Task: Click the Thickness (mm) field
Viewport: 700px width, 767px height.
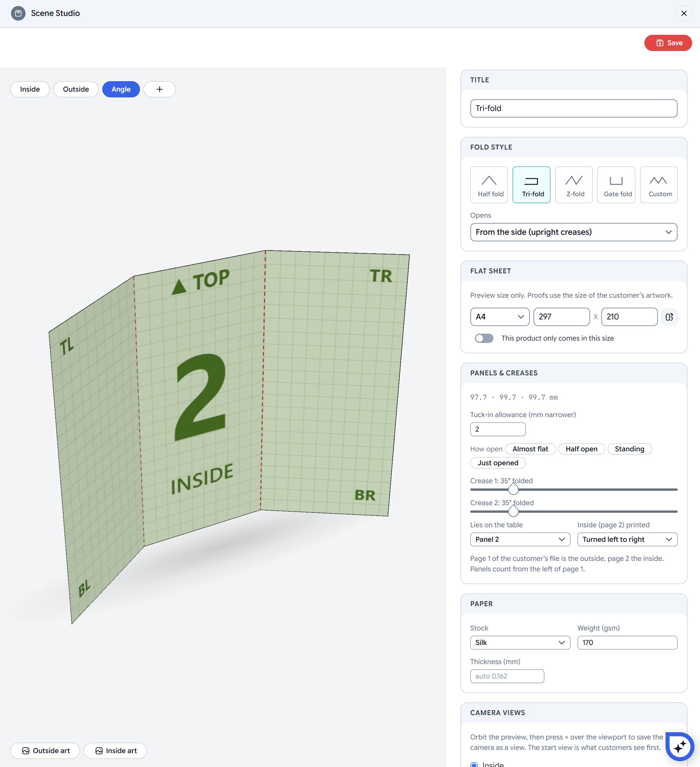Action: [x=507, y=676]
